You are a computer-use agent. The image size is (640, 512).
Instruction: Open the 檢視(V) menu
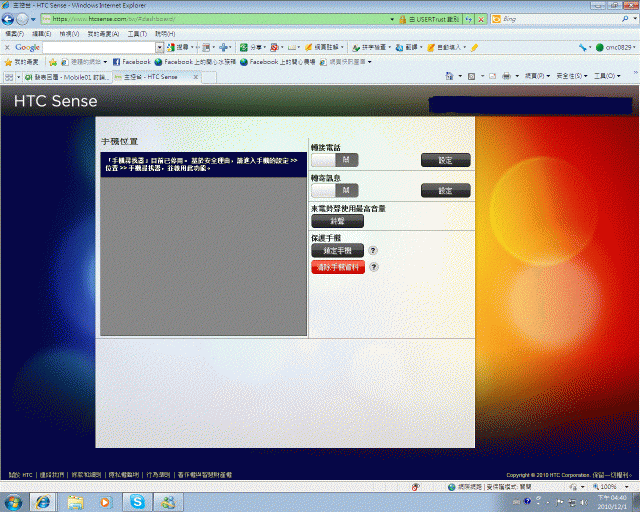(69, 34)
